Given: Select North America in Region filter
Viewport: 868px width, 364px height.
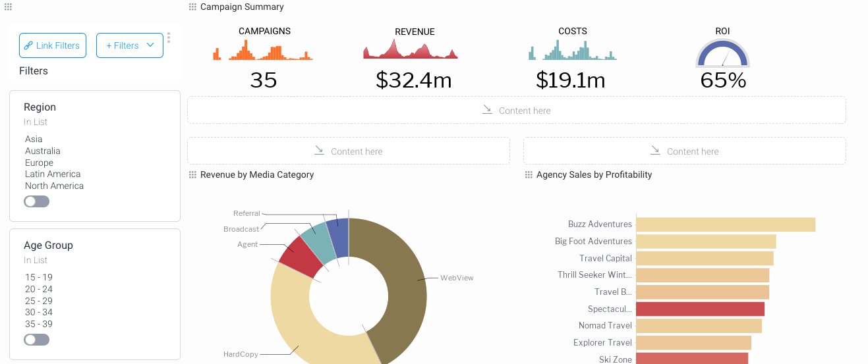Looking at the screenshot, I should click(x=54, y=186).
